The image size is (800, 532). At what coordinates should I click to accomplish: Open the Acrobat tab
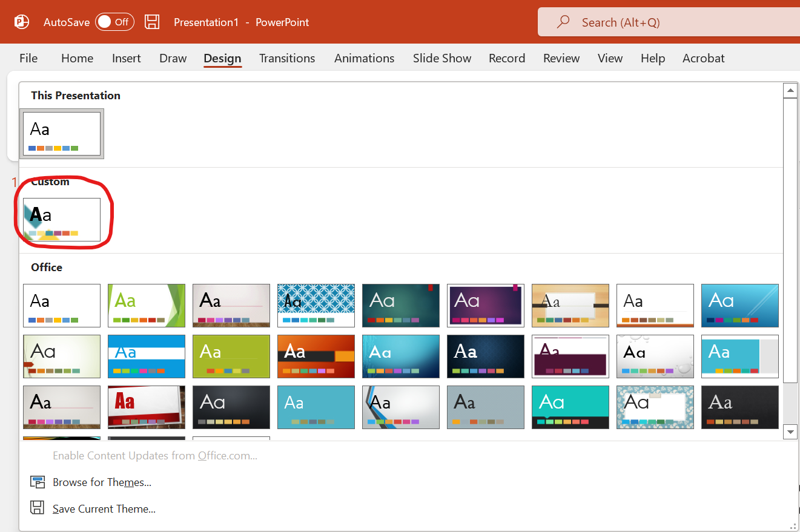703,58
